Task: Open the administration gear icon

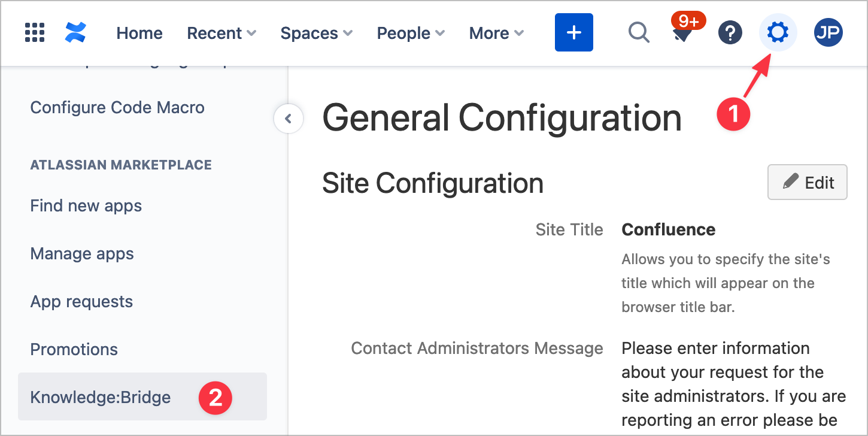Action: (778, 32)
